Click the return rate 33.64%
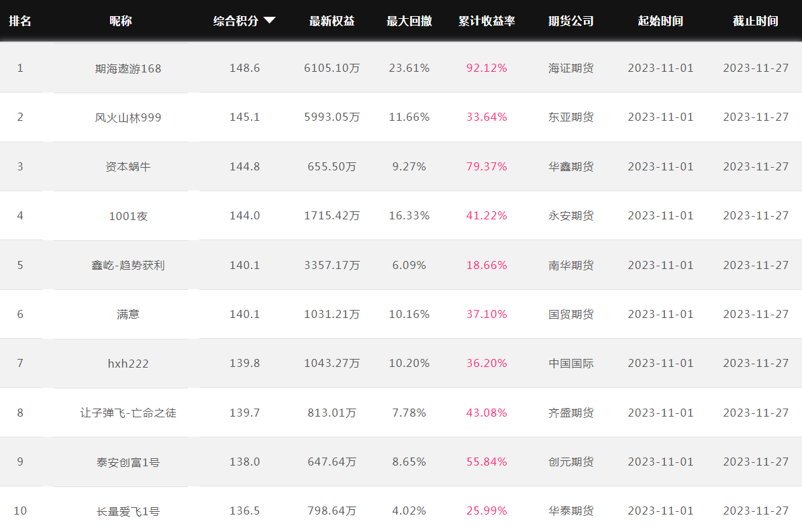 click(487, 117)
